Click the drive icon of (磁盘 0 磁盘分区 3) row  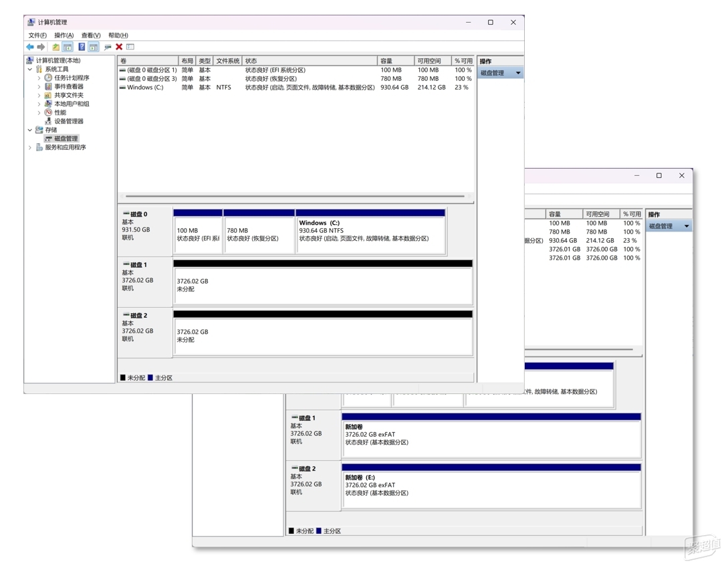click(x=122, y=78)
